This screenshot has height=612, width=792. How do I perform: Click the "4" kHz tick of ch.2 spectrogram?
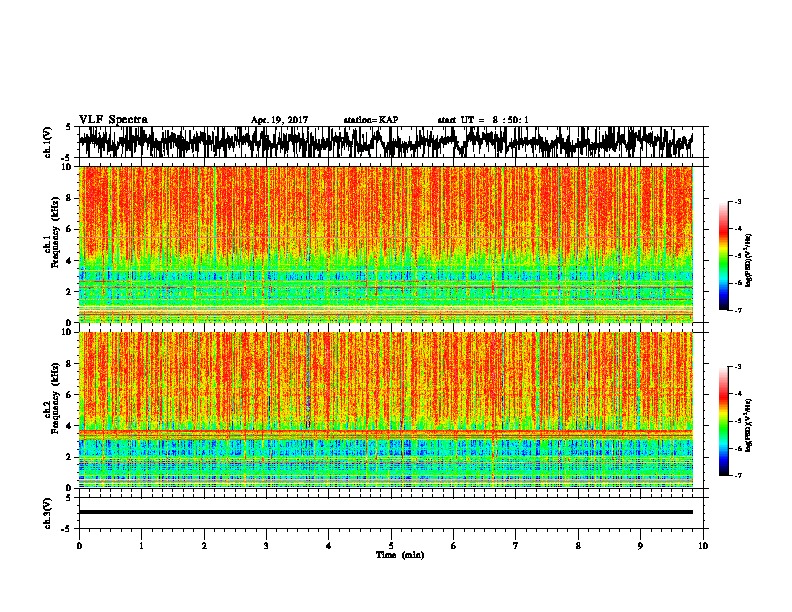(x=69, y=426)
